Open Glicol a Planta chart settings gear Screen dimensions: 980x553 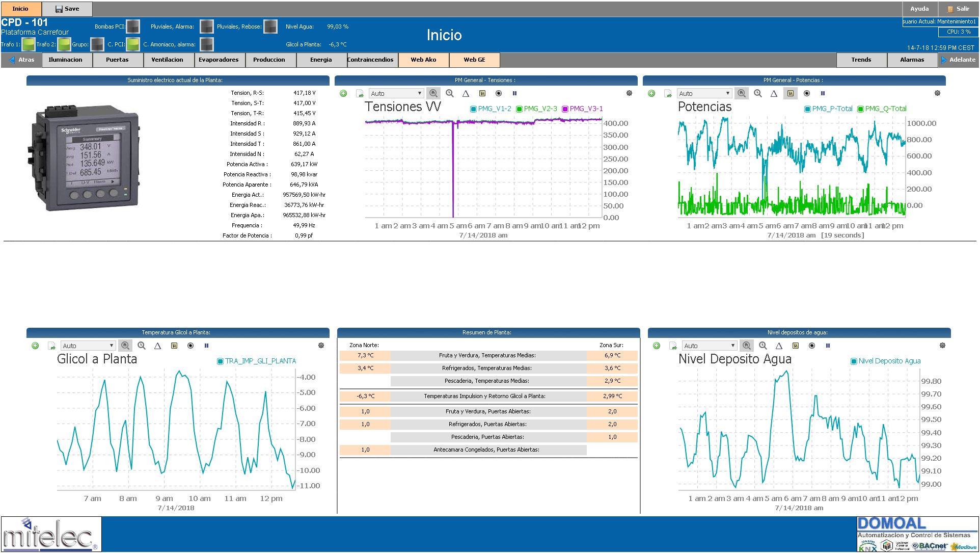(x=321, y=346)
